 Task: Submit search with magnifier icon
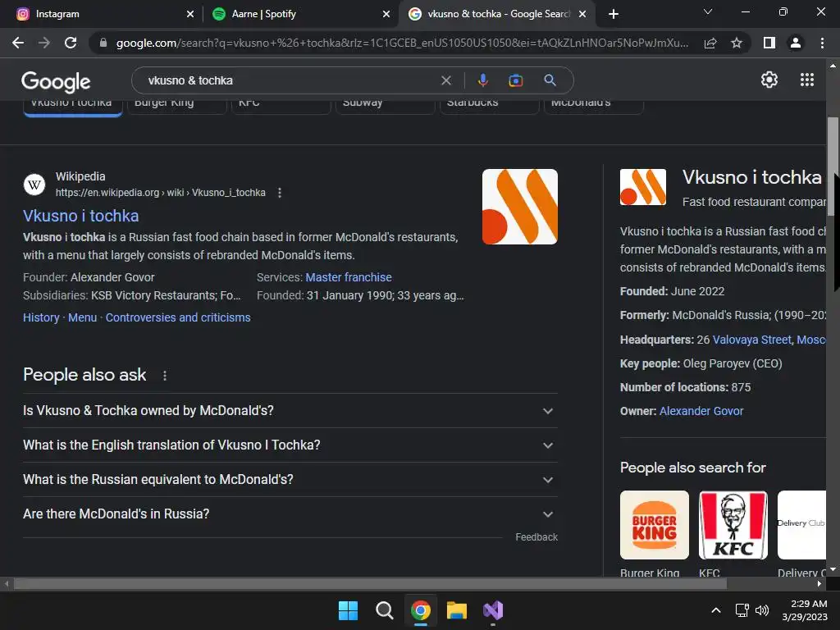click(x=550, y=80)
